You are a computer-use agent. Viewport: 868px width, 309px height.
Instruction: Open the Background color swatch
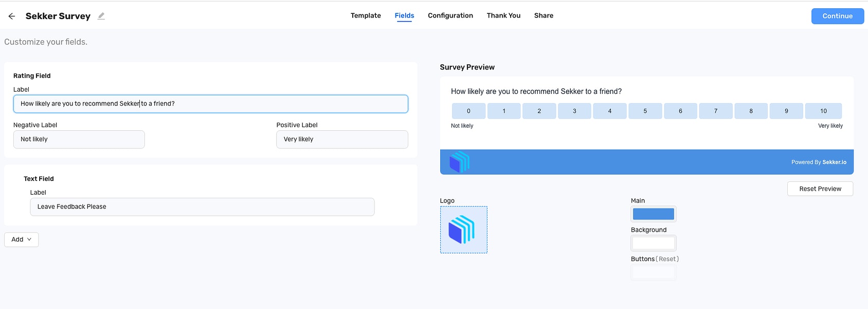(654, 243)
